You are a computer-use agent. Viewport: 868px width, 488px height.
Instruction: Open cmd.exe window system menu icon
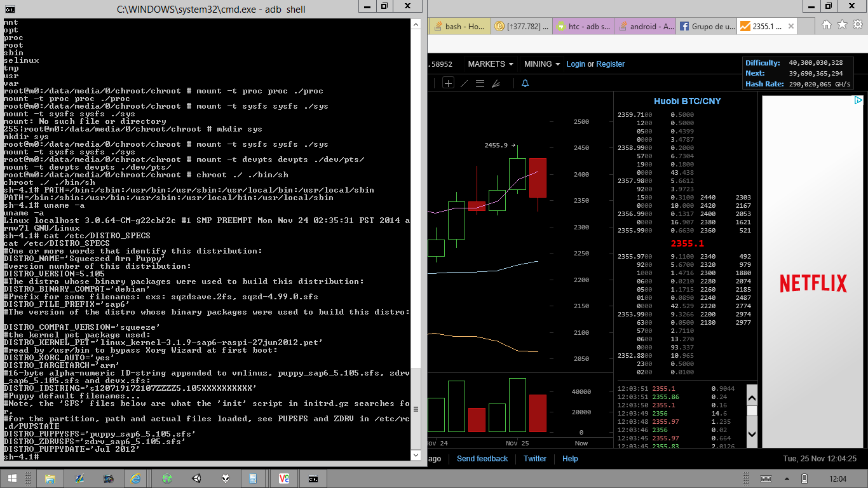tap(9, 8)
